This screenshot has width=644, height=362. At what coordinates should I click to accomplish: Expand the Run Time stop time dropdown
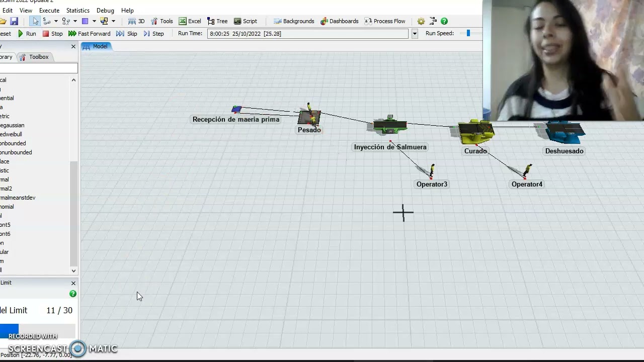(x=415, y=34)
